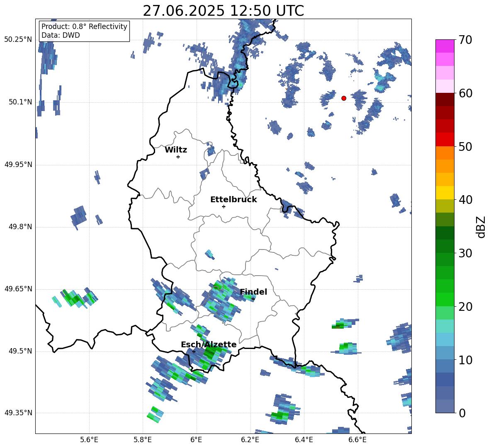The height and width of the screenshot is (448, 491).
Task: Click the 49.95°N latitude label
Action: tap(18, 165)
